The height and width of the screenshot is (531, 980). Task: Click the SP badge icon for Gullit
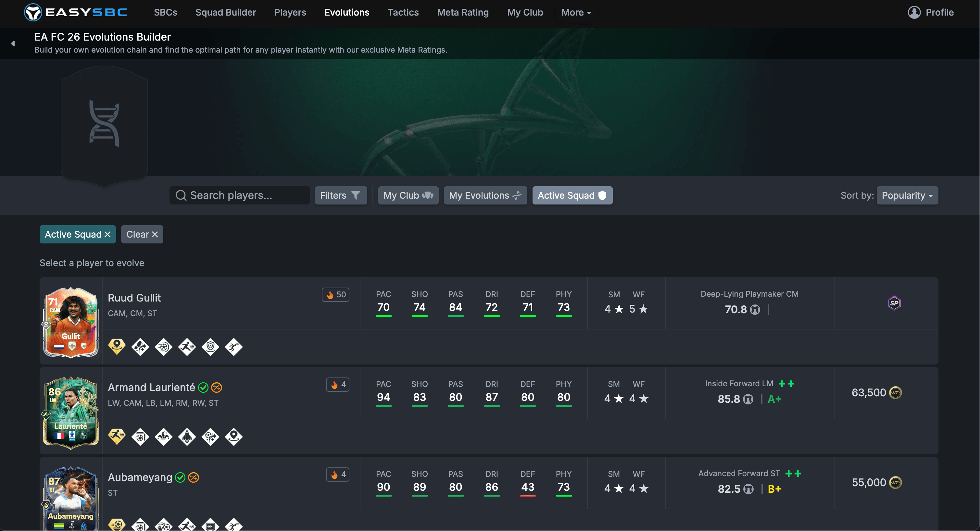894,303
